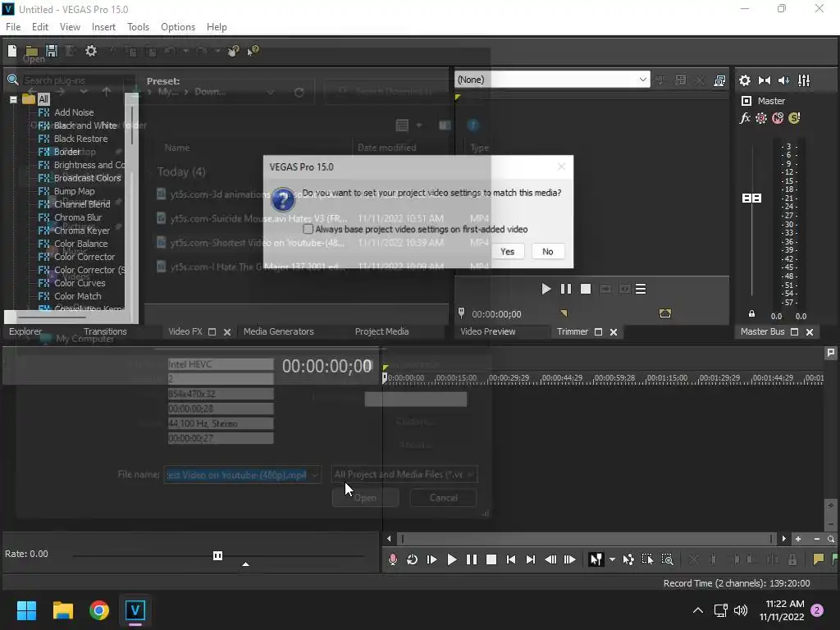The image size is (840, 630).
Task: Close the Video FX panel
Action: [227, 332]
